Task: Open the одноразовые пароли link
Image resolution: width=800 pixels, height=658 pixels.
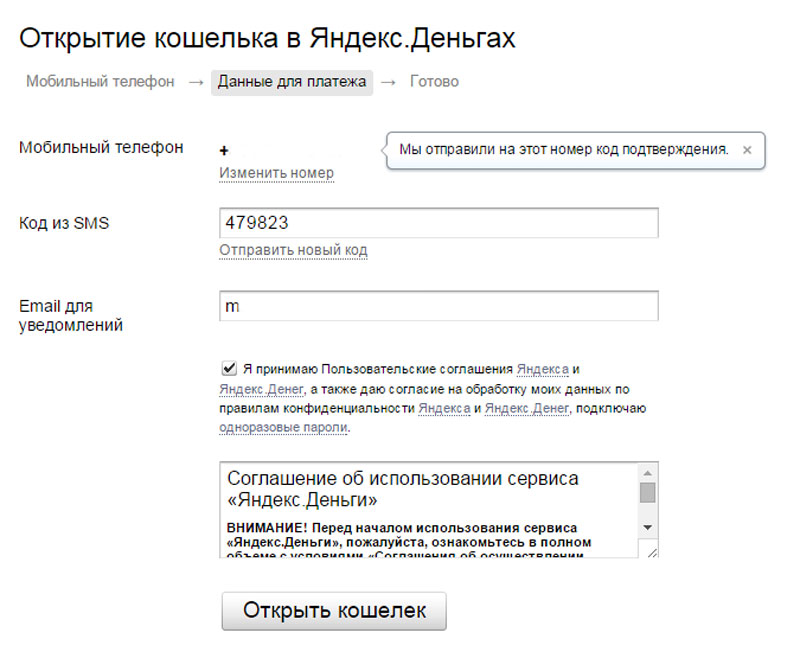Action: point(283,427)
